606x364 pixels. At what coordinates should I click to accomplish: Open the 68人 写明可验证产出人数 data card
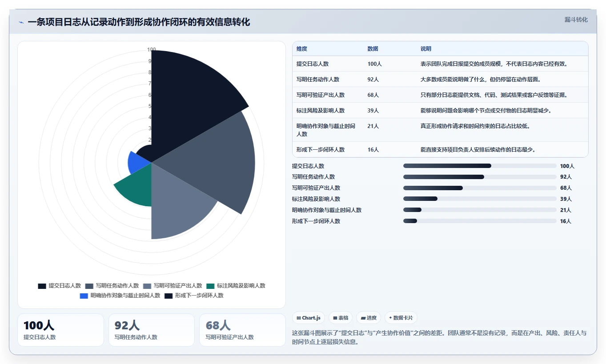242,330
